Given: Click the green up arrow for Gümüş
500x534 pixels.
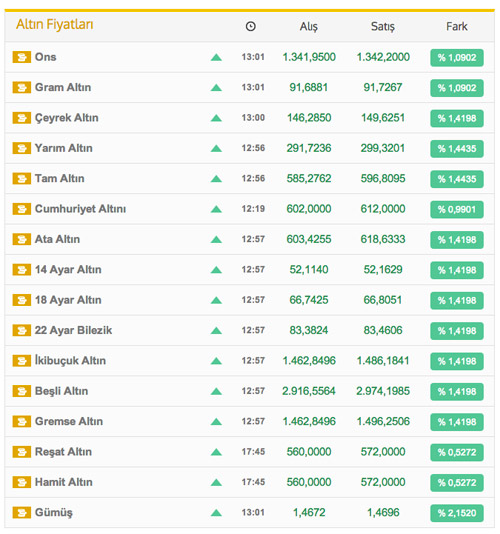Looking at the screenshot, I should coord(216,513).
